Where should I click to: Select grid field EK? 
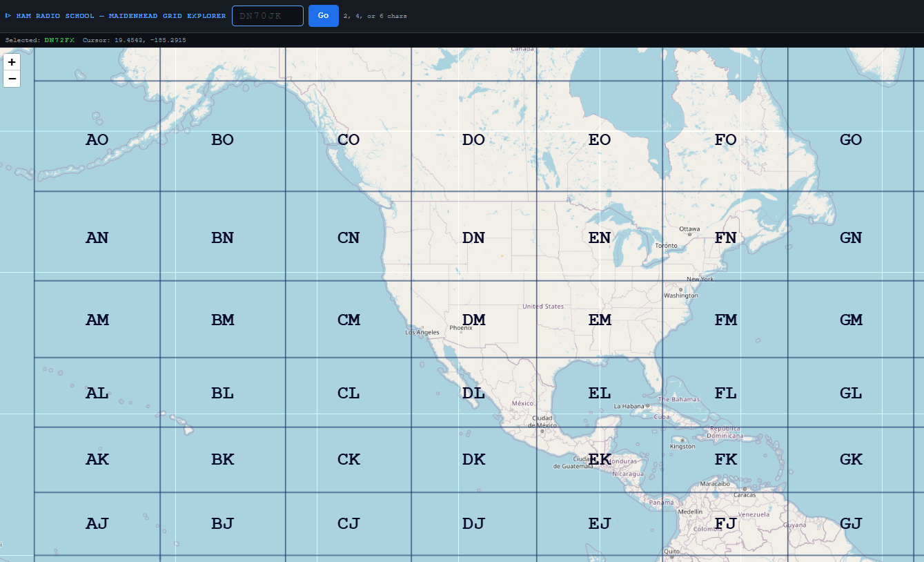point(600,460)
